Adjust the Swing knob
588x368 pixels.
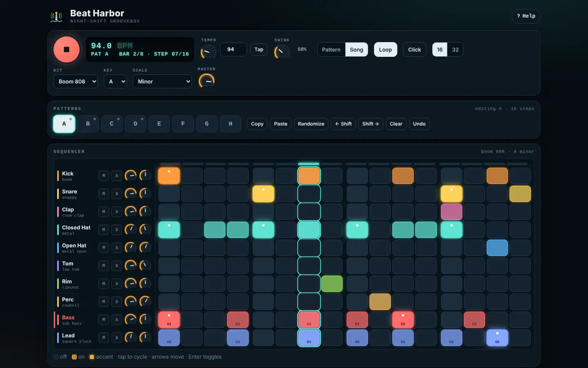point(281,52)
